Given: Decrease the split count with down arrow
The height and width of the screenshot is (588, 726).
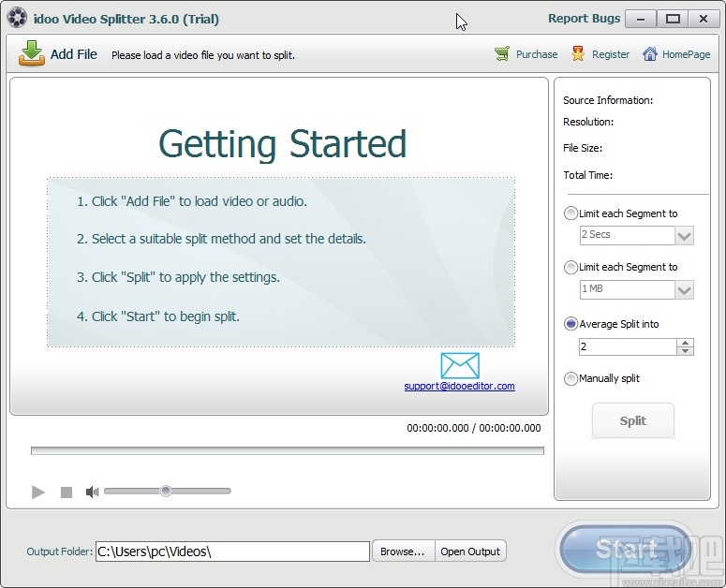Looking at the screenshot, I should (685, 351).
